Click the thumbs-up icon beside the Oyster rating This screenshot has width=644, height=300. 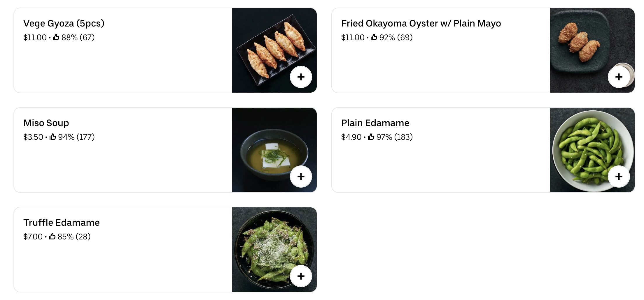[373, 37]
